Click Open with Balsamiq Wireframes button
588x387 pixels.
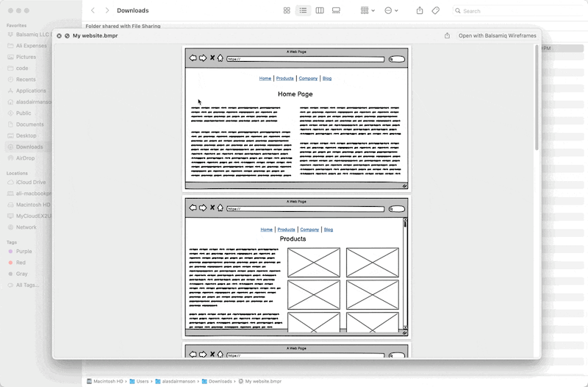pos(497,35)
